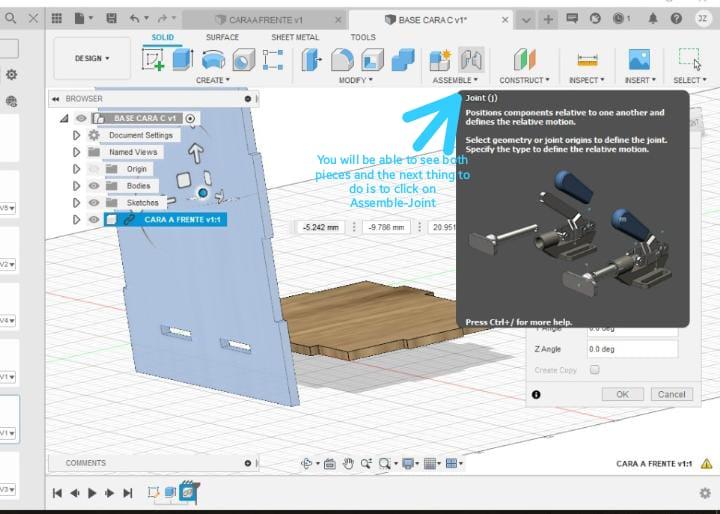720x514 pixels.
Task: Open the timeline settings gear
Action: point(705,493)
